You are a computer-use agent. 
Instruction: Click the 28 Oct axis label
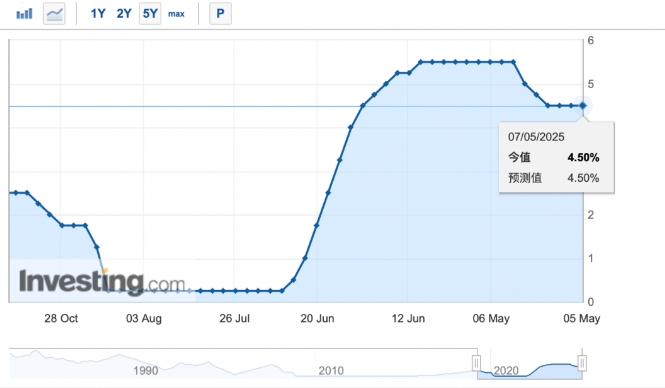click(61, 318)
